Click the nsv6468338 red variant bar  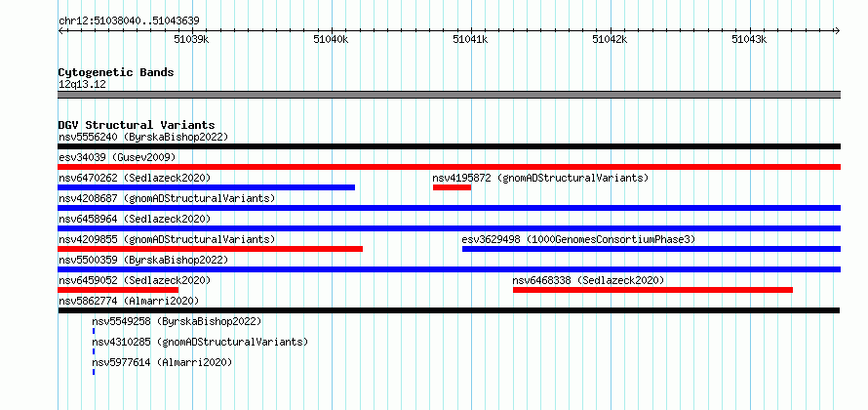coord(652,290)
